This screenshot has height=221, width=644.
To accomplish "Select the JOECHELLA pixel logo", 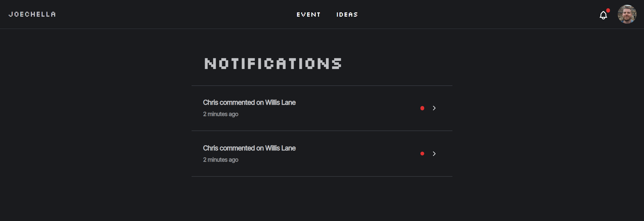I will coord(32,14).
